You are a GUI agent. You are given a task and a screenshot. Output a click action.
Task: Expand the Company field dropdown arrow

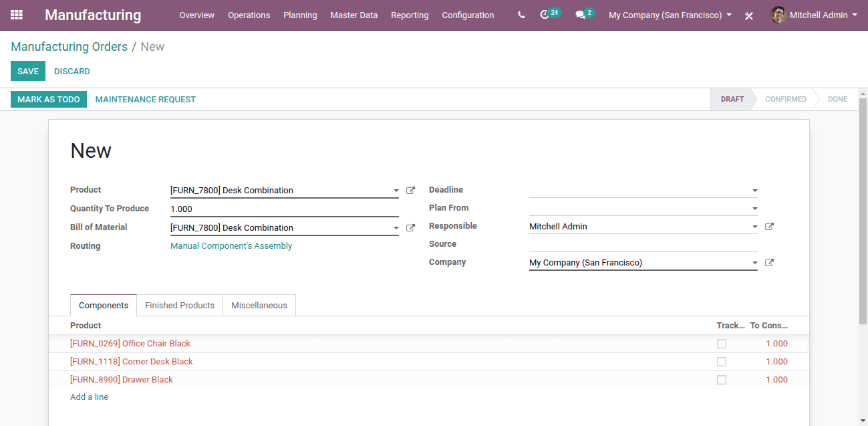[x=754, y=263]
